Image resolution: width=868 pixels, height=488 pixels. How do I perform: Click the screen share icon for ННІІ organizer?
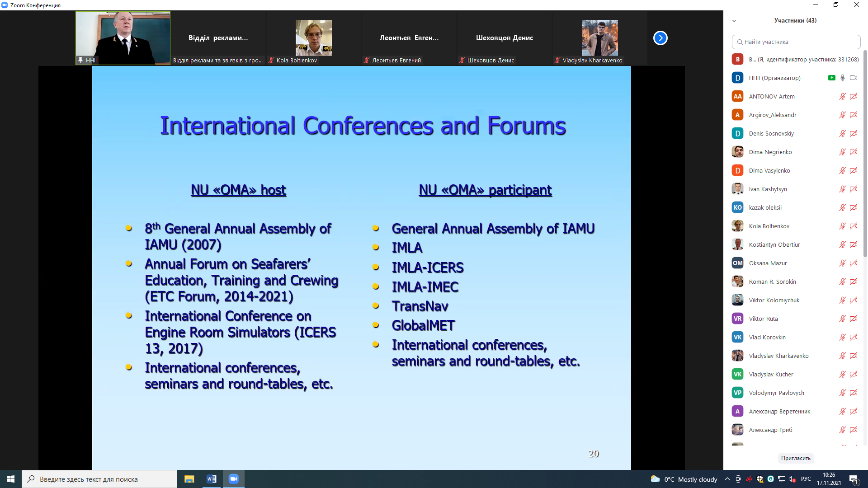click(831, 78)
